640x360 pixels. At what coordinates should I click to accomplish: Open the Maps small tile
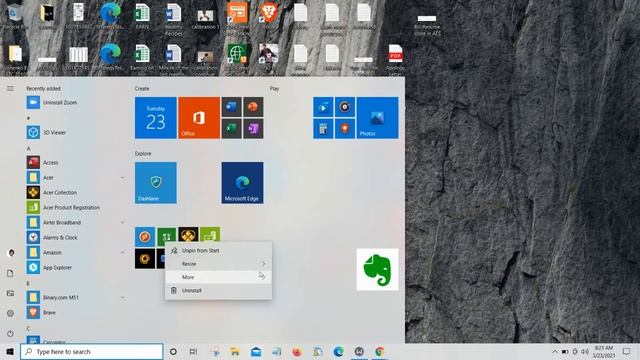(x=344, y=129)
